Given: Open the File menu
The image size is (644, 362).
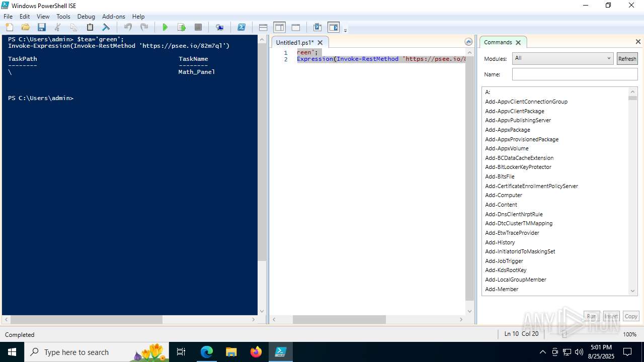Looking at the screenshot, I should click(8, 17).
